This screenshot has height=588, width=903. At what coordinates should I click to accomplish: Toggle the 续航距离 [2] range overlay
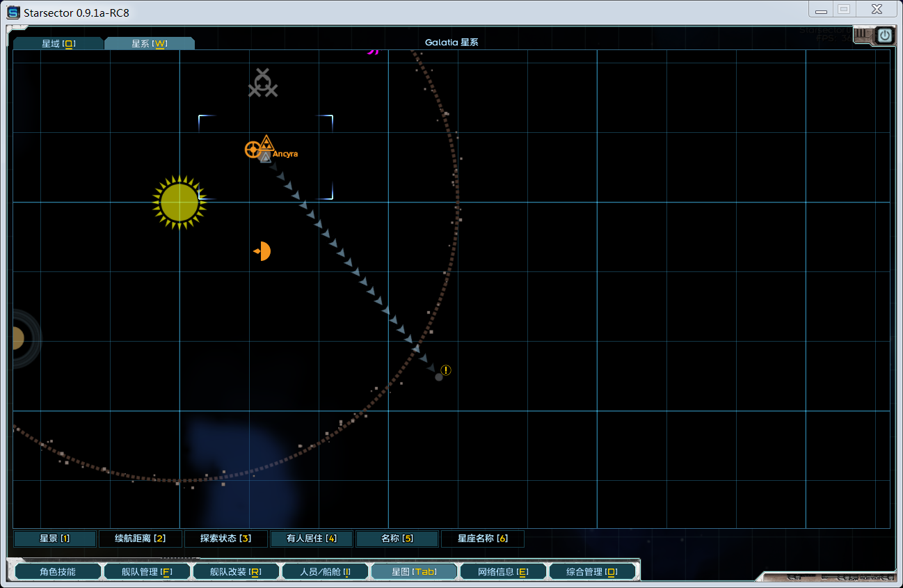point(141,539)
